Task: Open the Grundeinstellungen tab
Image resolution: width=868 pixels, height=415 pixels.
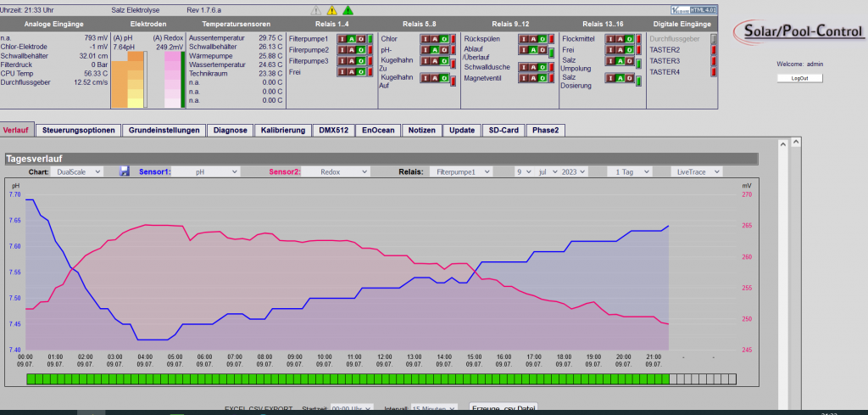Action: [x=164, y=130]
